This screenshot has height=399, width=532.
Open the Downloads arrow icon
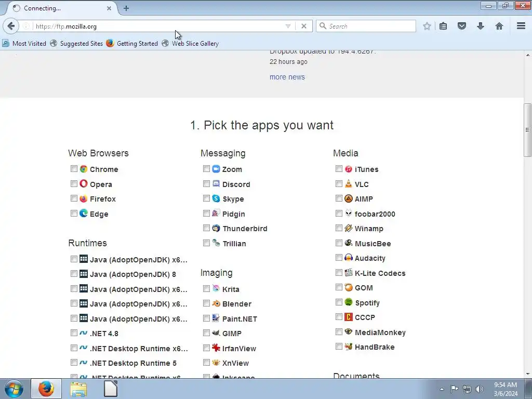481,26
